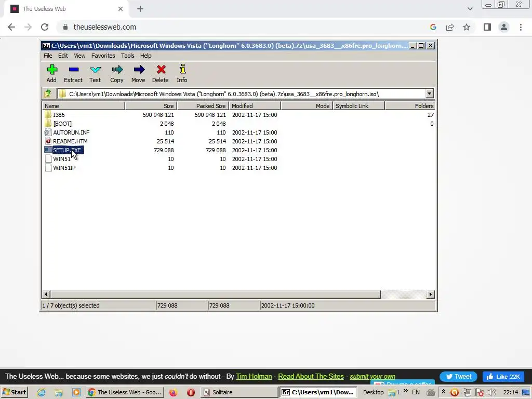This screenshot has width=532, height=399.
Task: Sort by Name column header
Action: (x=84, y=106)
